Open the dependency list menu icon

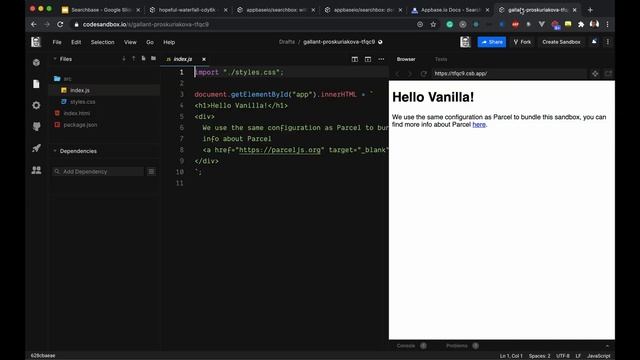pos(151,171)
